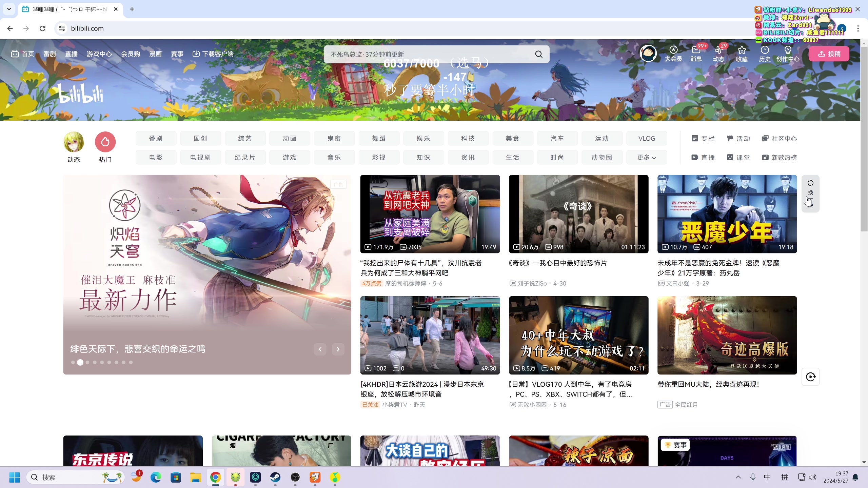Select the second carousel indicator dot
Image resolution: width=868 pixels, height=488 pixels.
80,362
